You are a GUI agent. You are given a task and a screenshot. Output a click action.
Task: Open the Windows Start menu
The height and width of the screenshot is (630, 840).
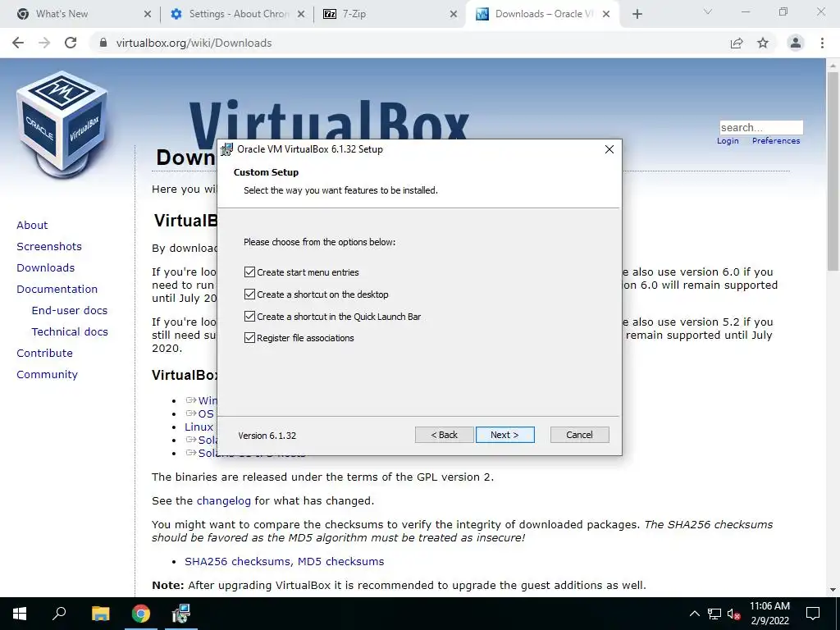(20, 614)
